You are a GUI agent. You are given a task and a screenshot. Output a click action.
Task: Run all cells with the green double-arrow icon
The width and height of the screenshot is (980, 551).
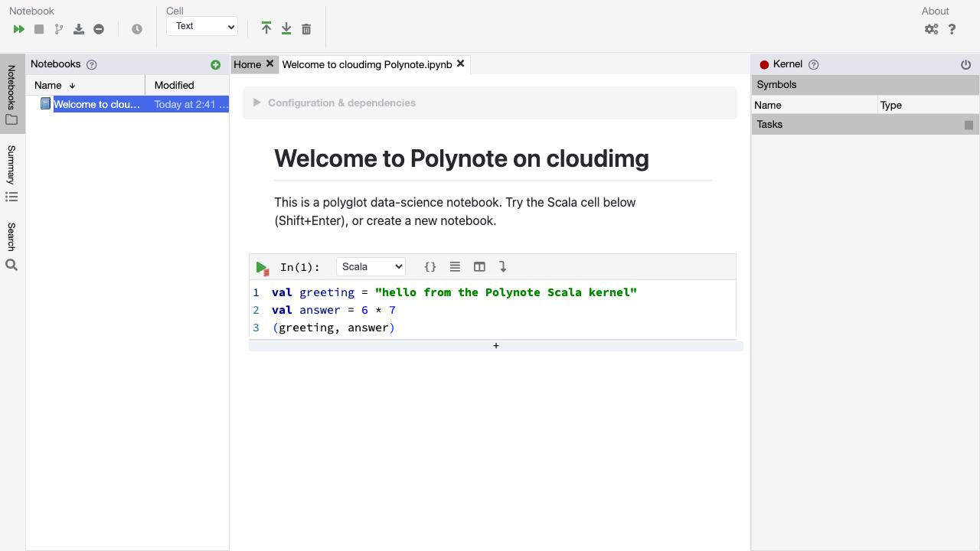(x=19, y=29)
